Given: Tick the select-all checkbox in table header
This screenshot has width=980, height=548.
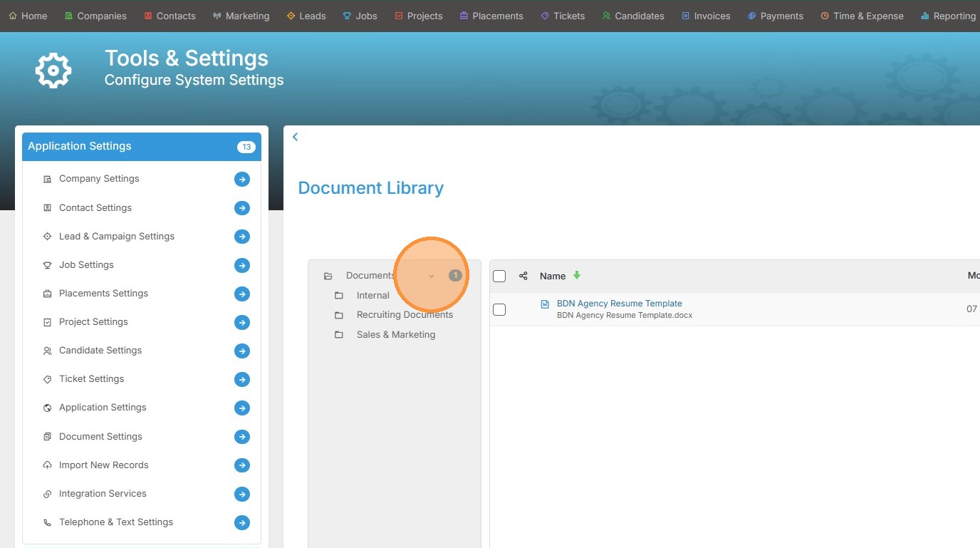Looking at the screenshot, I should [499, 276].
